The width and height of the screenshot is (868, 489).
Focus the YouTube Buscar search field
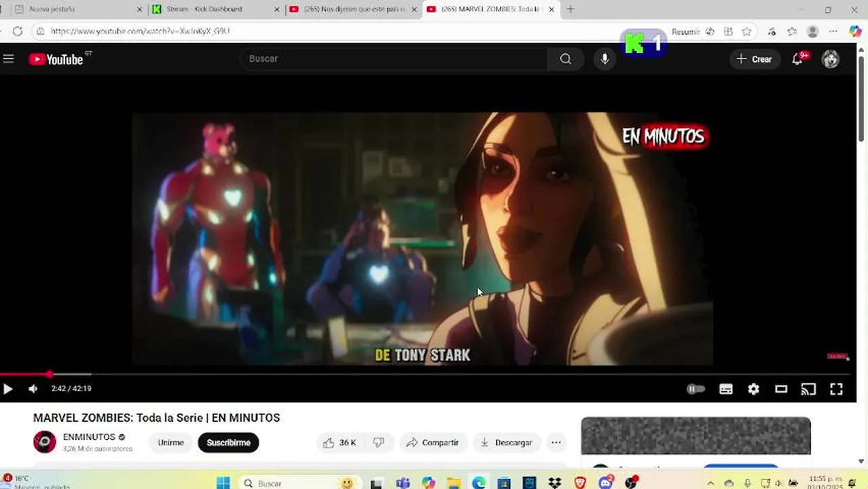click(x=394, y=59)
